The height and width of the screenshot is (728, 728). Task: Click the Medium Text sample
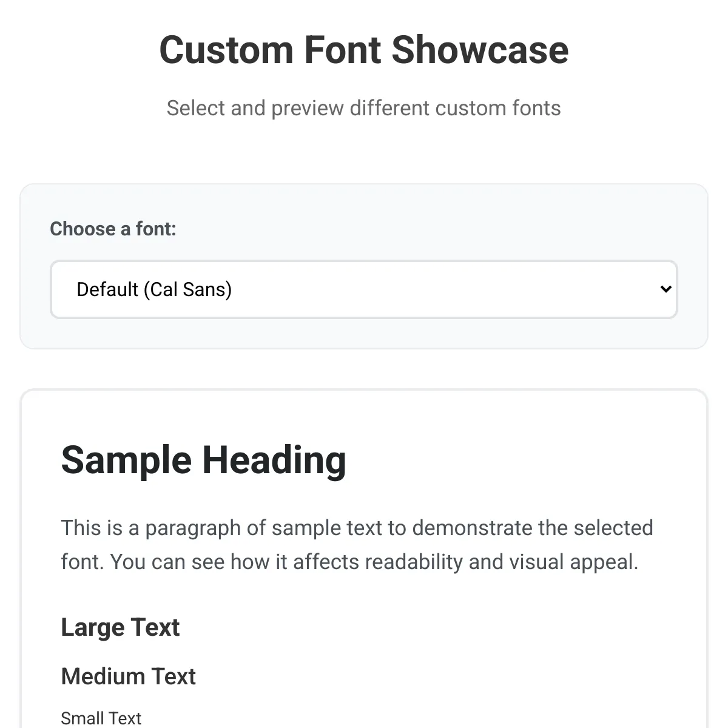pos(129,676)
